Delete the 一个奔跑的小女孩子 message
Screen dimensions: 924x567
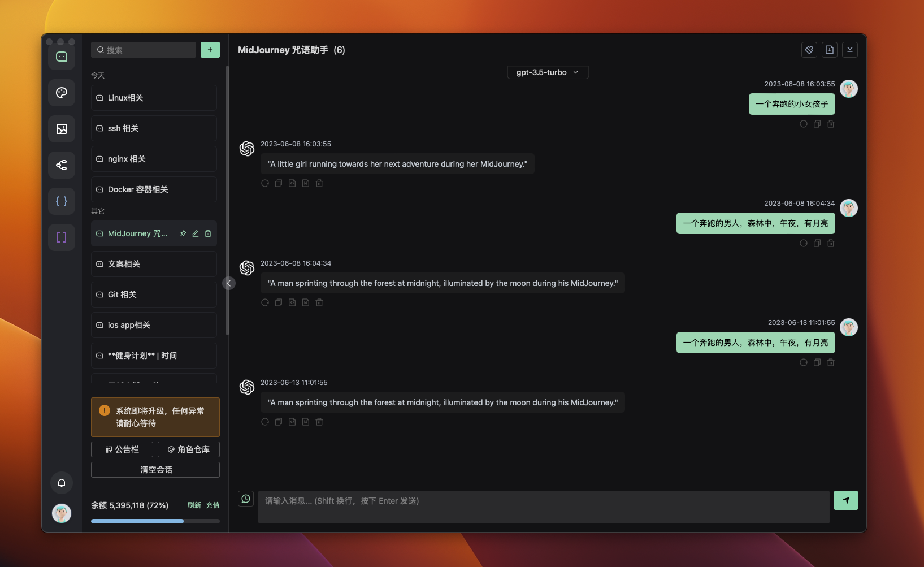click(831, 124)
